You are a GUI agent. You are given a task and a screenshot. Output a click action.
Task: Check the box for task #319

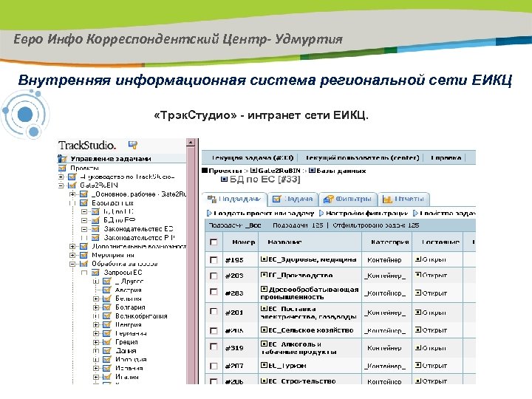[214, 347]
